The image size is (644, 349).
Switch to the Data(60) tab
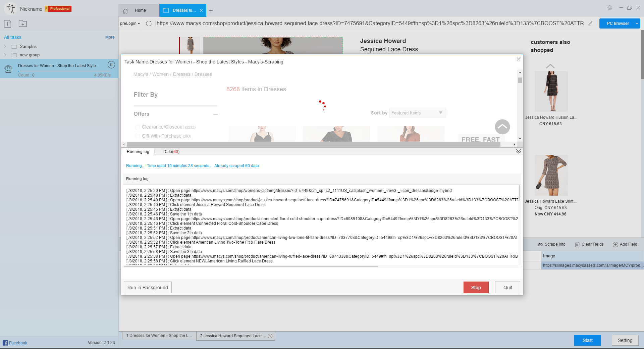(171, 152)
